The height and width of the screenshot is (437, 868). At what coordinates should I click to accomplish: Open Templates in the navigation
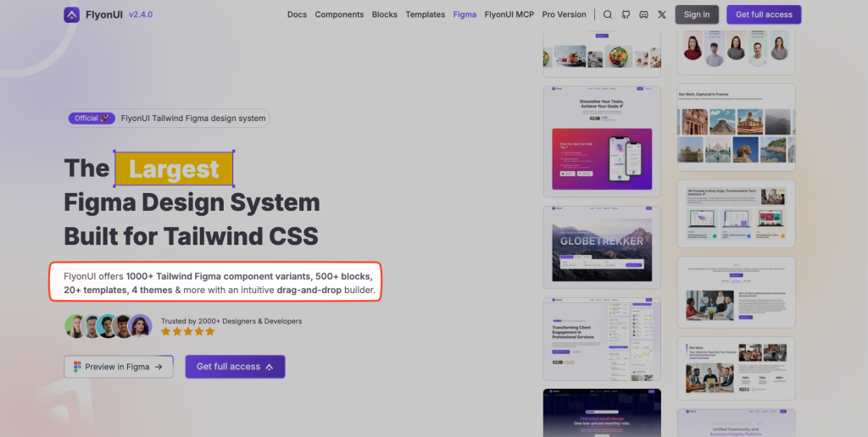pyautogui.click(x=426, y=15)
